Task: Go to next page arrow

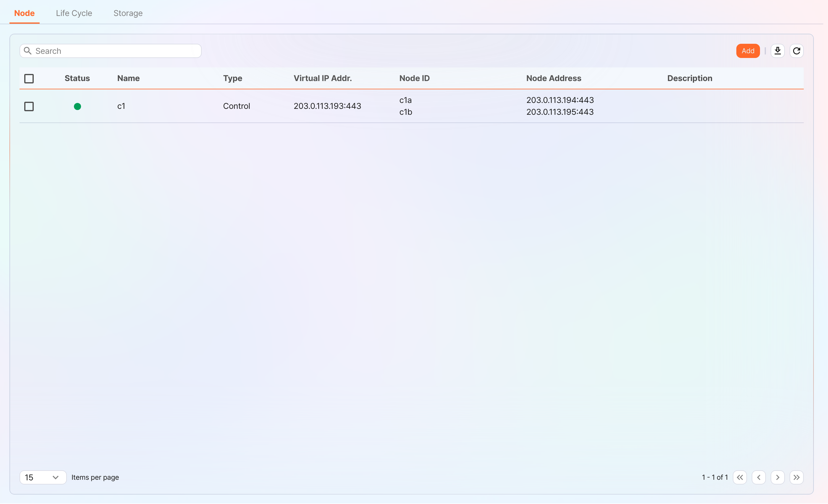Action: (778, 477)
